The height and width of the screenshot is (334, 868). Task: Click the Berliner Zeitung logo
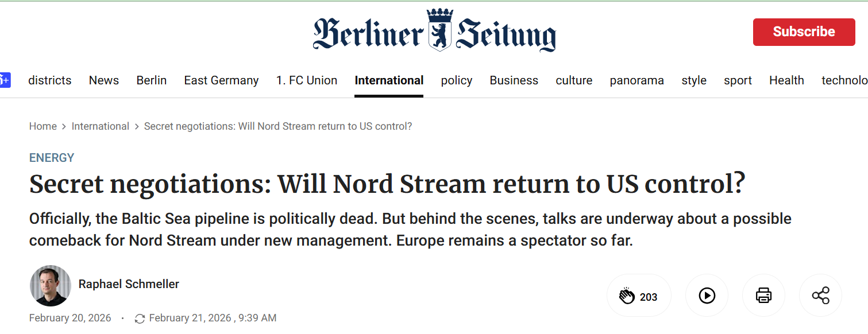tap(434, 32)
